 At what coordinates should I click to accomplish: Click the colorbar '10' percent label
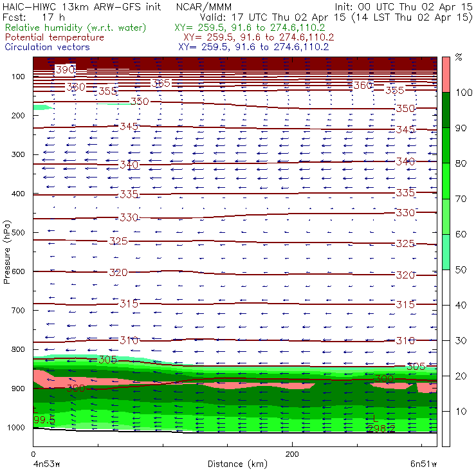(x=461, y=412)
